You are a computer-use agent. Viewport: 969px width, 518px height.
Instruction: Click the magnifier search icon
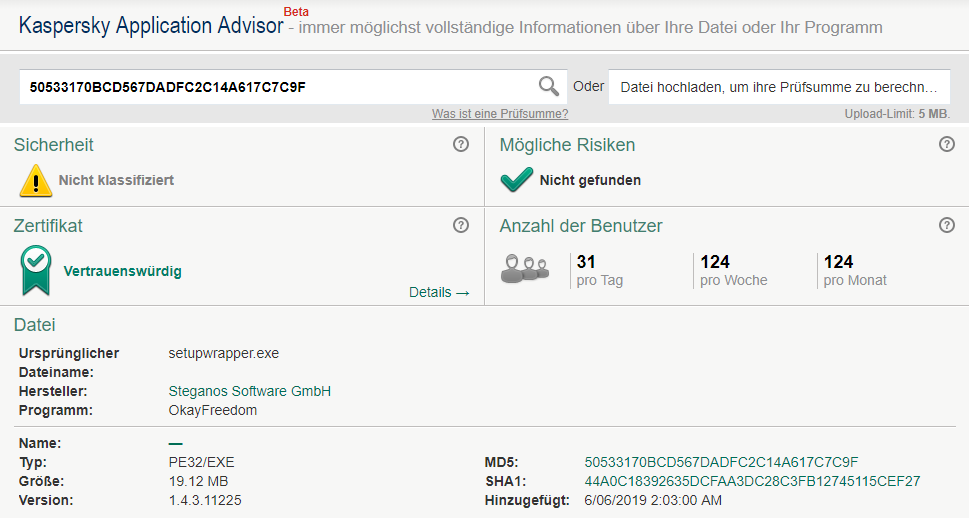[548, 87]
